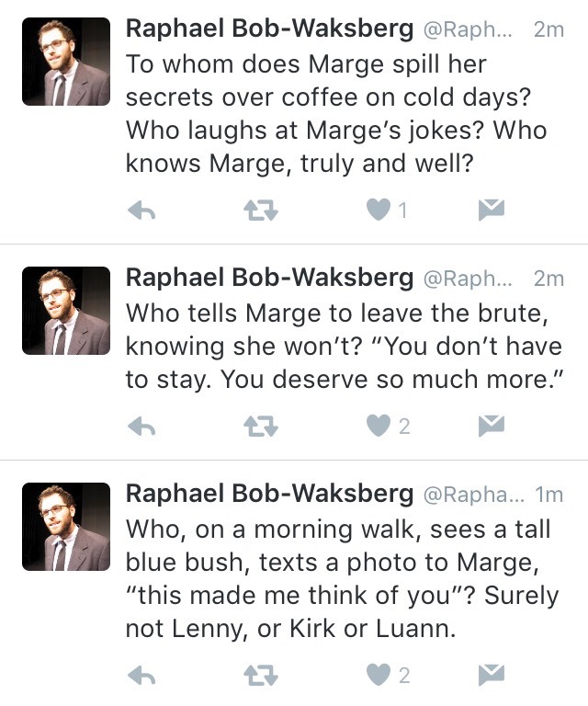This screenshot has height=706, width=588.
Task: Reply to the 'tall blue bush' tweet
Action: pos(141,677)
